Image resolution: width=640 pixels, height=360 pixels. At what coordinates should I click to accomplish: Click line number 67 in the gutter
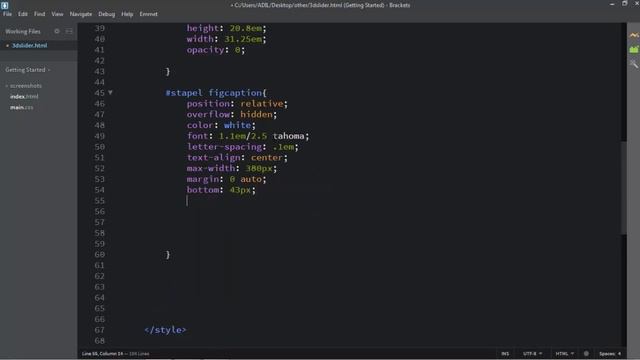(100, 330)
